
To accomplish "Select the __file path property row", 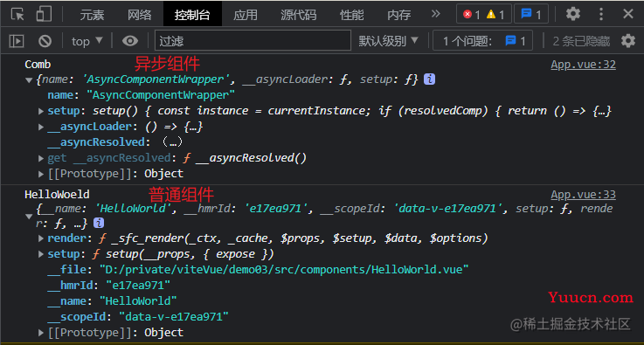I will pos(258,270).
